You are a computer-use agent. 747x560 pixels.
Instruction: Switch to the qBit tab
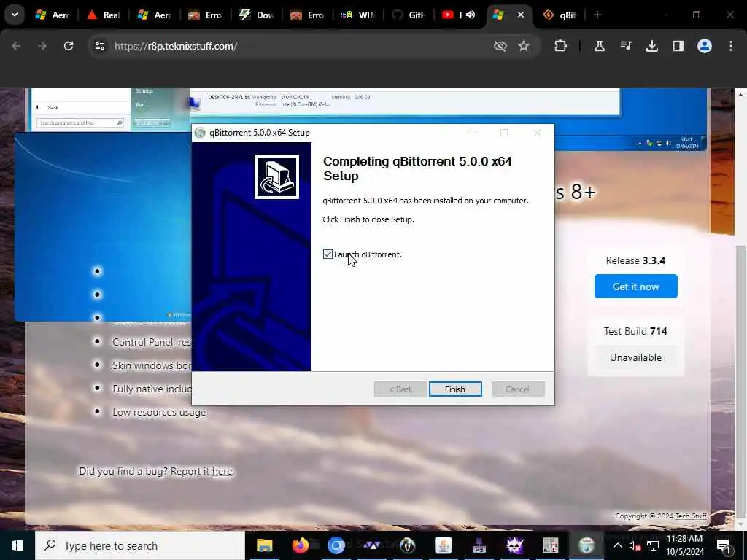pyautogui.click(x=560, y=15)
